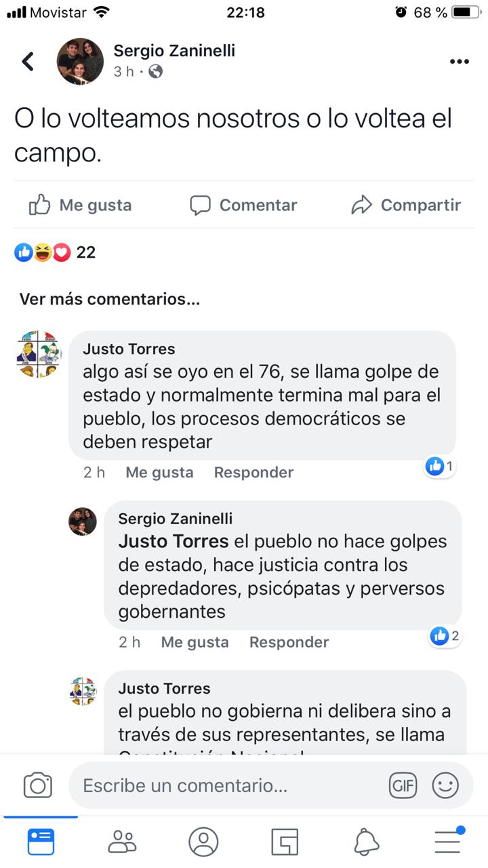Share the post with Compartir
Image resolution: width=488 pixels, height=868 pixels.
click(406, 205)
